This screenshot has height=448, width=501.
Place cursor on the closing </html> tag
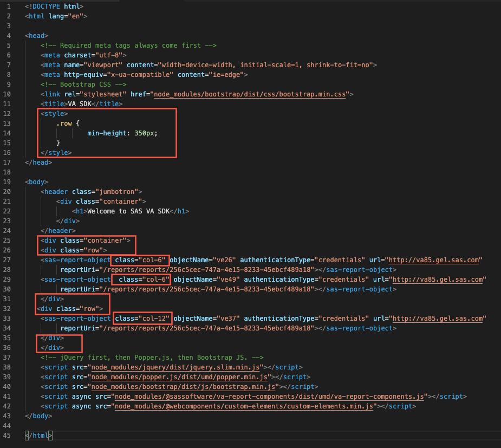(x=37, y=435)
